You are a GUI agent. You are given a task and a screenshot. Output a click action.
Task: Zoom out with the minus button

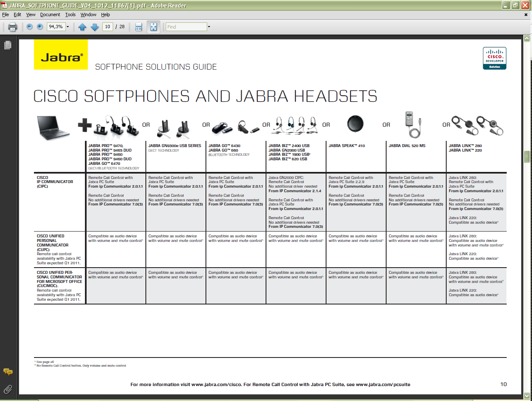tap(29, 27)
